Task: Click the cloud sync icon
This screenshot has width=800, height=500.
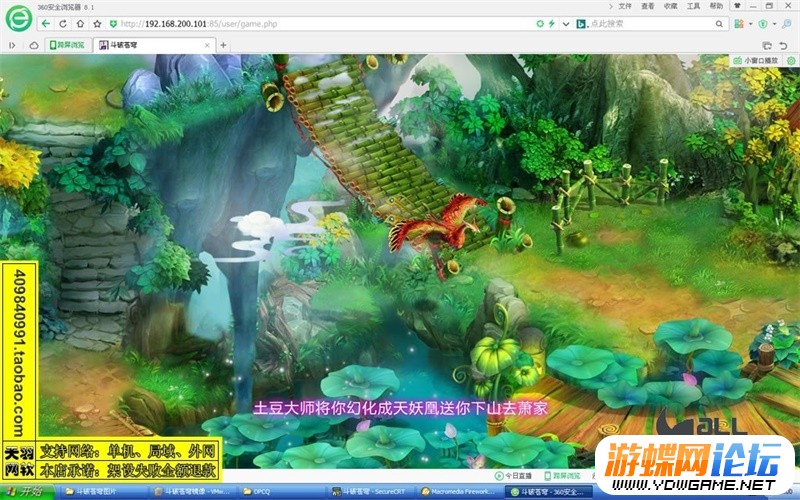Action: (x=34, y=45)
